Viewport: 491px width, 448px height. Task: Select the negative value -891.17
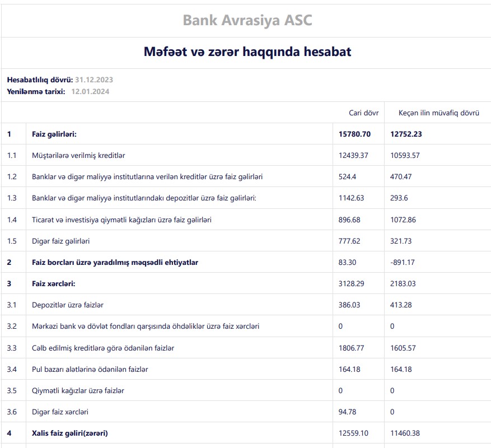[403, 262]
